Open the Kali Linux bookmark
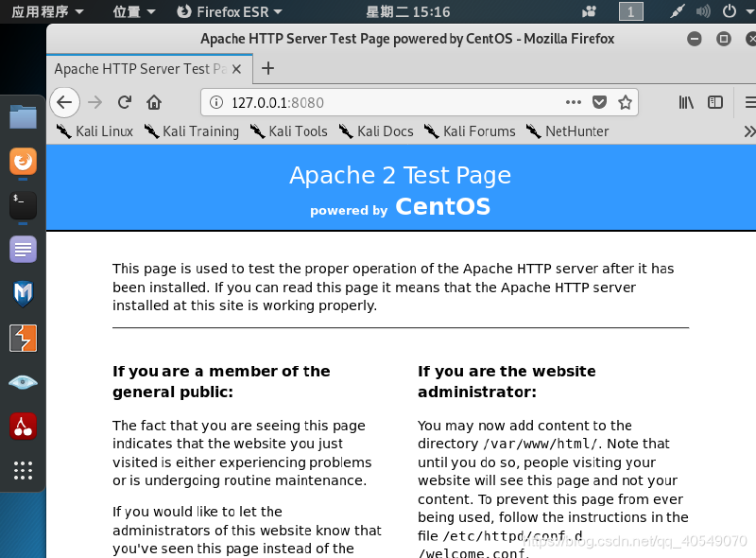 94,131
